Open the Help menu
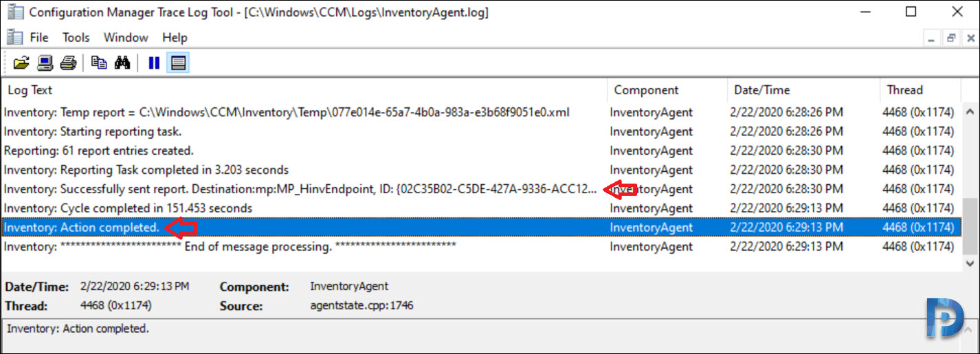 point(175,38)
